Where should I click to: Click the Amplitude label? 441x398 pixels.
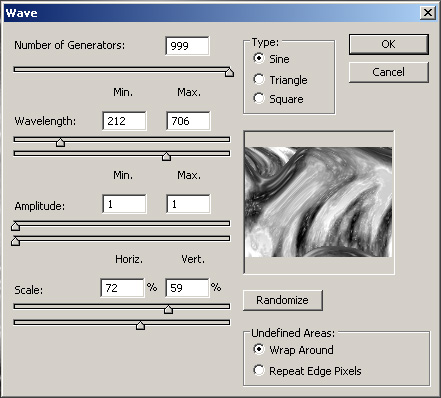coord(40,206)
